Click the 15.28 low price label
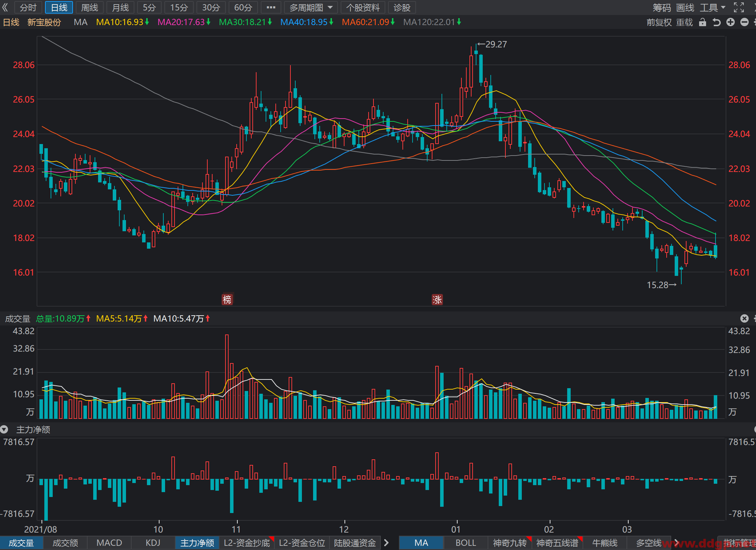This screenshot has height=550, width=756. 657,285
